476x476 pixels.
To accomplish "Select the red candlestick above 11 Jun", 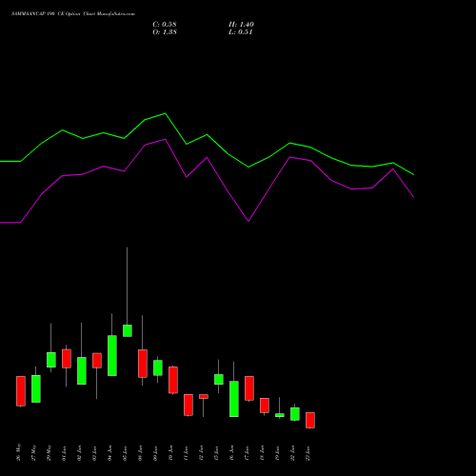I will tap(188, 405).
